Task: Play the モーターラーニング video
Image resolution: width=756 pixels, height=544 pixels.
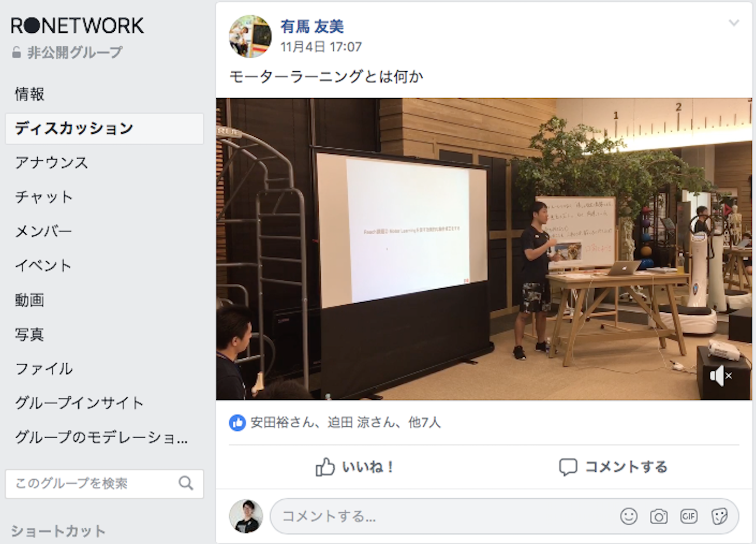Action: click(484, 249)
